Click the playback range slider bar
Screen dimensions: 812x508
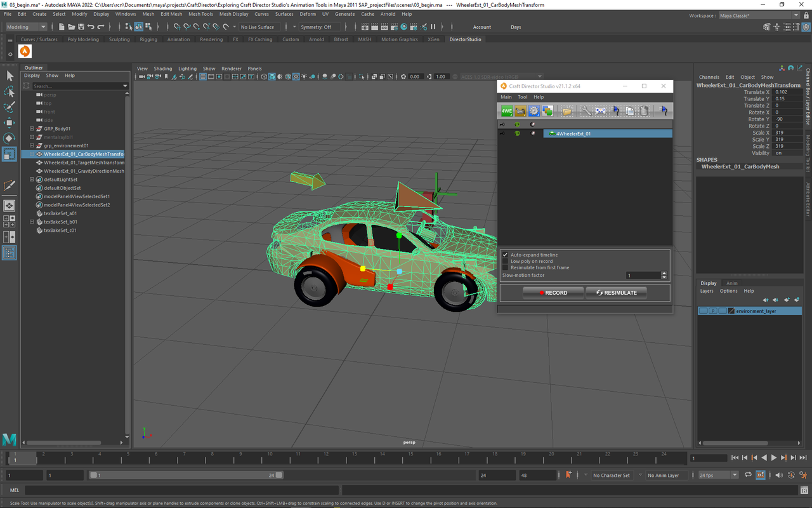point(186,475)
